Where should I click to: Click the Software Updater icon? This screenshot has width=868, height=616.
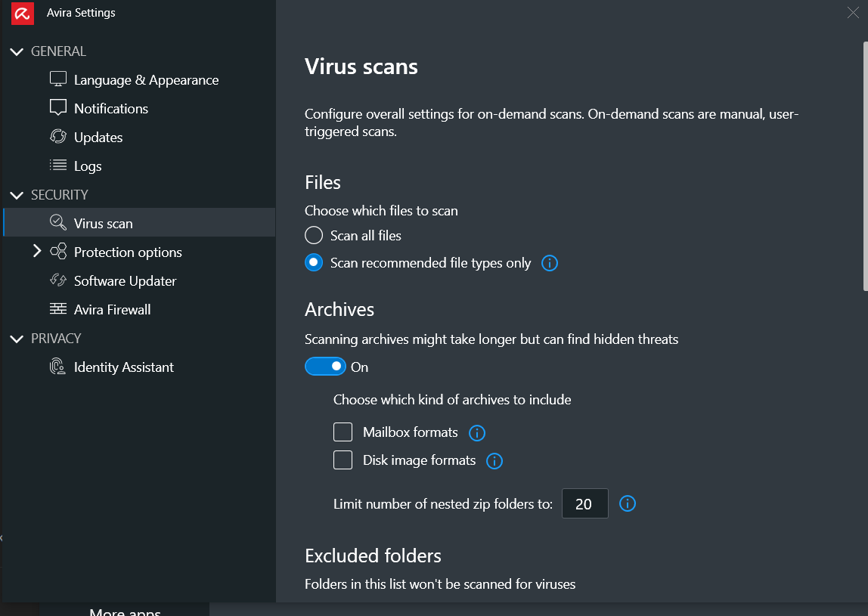58,280
